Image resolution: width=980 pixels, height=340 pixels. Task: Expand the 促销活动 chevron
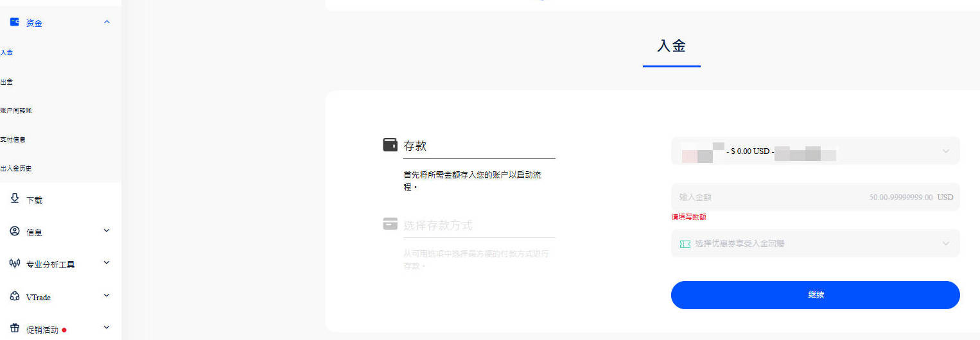point(107,328)
